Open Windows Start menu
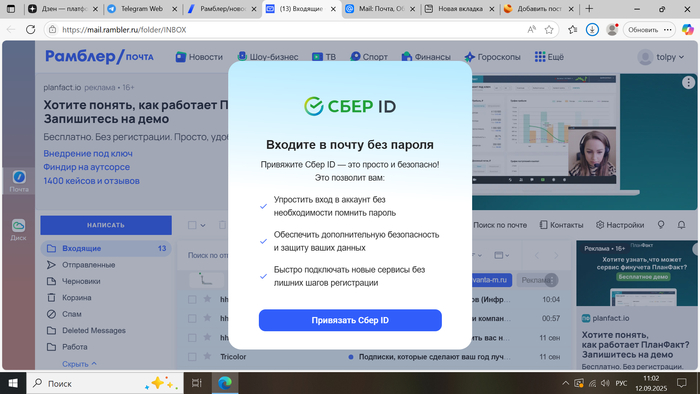Screen dimensions: 700x394 pos(13,383)
